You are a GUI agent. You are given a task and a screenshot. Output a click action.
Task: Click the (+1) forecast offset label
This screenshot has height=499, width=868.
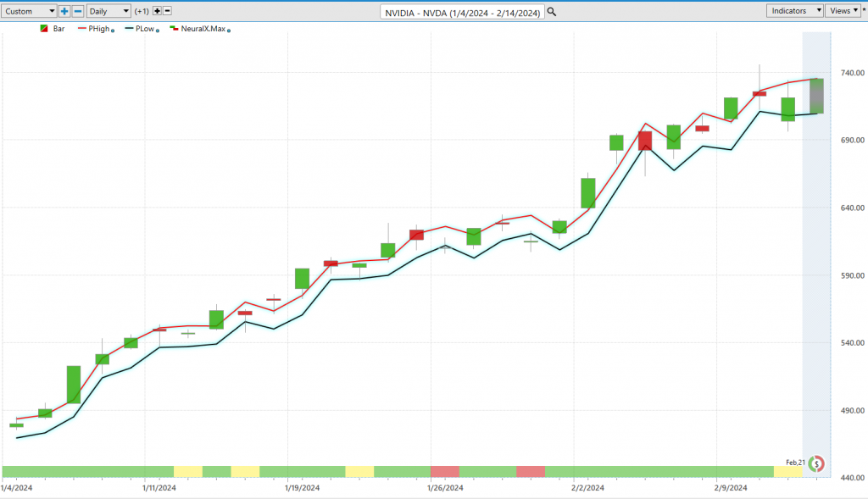pyautogui.click(x=142, y=11)
